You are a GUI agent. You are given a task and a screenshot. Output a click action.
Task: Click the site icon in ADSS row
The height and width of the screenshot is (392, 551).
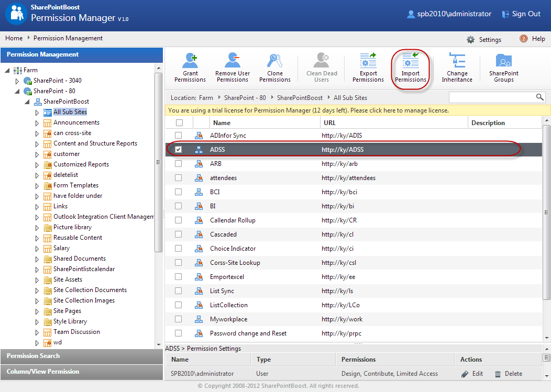pos(199,150)
